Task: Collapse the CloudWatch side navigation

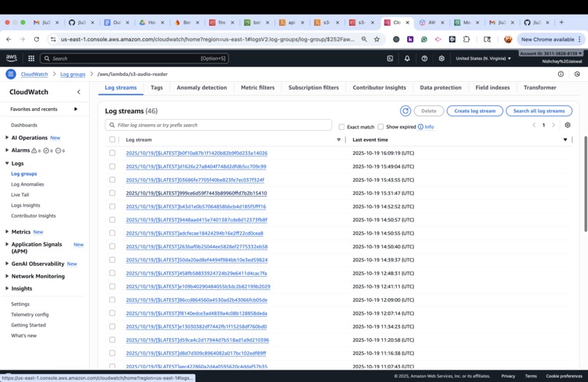Action: [x=79, y=91]
